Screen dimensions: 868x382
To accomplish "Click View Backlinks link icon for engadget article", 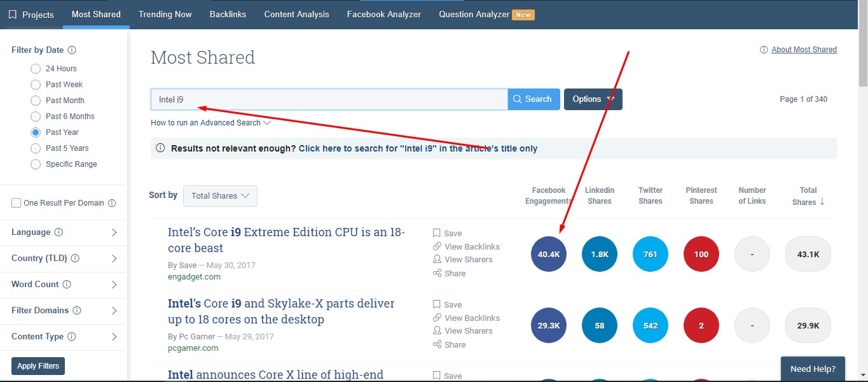I will tap(437, 246).
